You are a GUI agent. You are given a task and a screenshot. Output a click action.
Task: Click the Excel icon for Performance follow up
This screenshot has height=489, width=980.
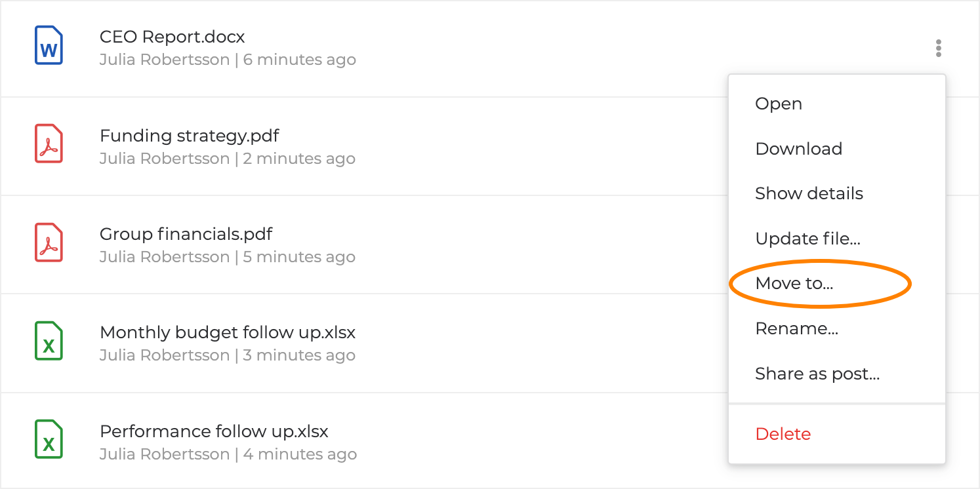pyautogui.click(x=49, y=440)
